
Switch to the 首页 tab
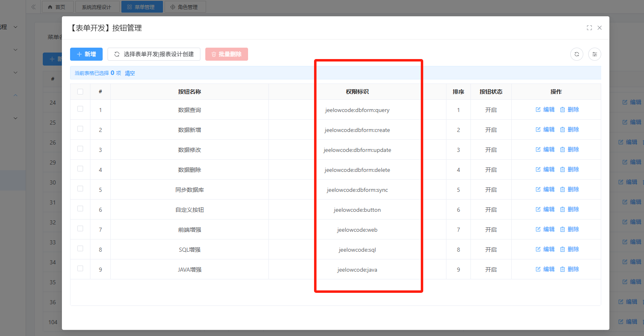(57, 7)
